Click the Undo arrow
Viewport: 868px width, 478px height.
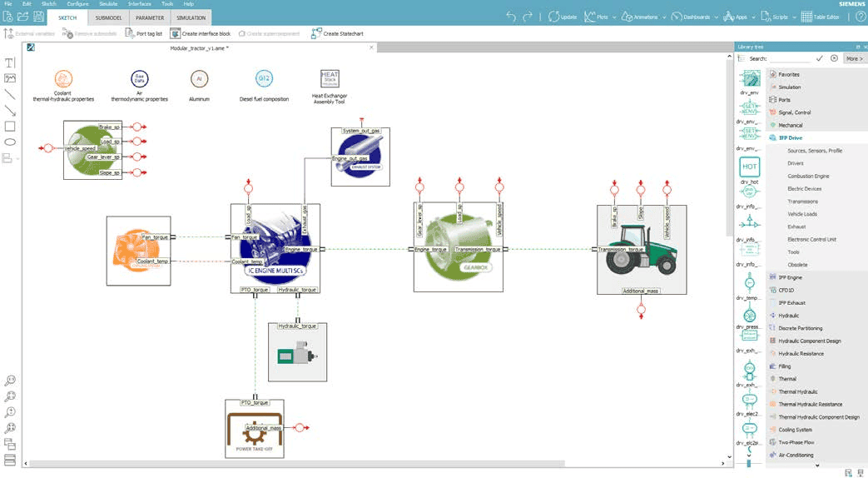[x=511, y=17]
